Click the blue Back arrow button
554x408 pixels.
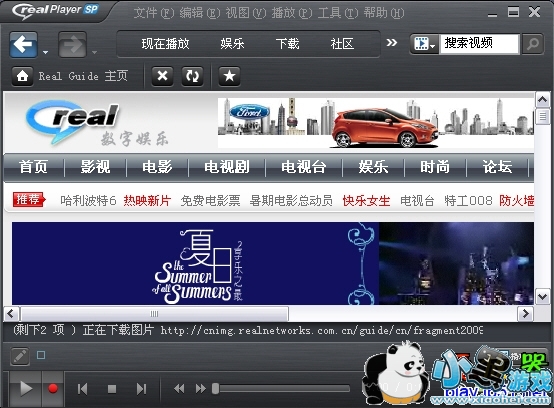tap(23, 45)
